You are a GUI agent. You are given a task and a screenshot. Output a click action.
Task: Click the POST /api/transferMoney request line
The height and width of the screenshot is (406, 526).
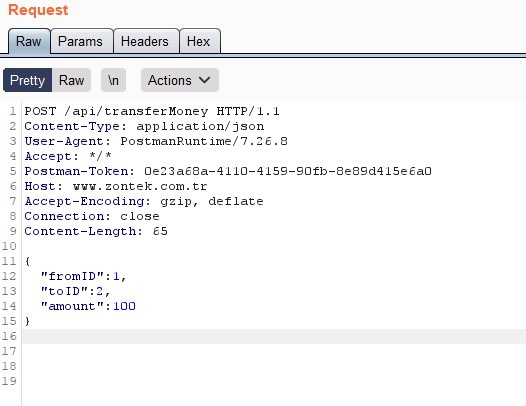pos(152,111)
